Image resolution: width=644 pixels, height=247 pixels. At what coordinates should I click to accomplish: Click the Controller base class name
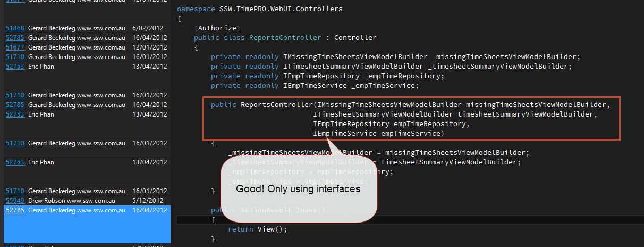coord(355,38)
